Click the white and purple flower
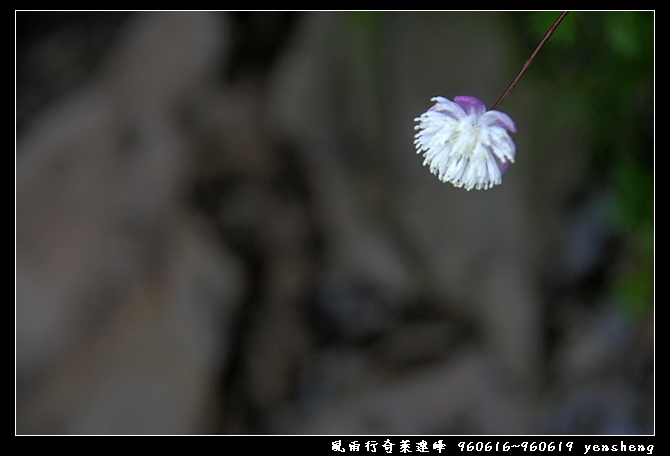 [465, 143]
